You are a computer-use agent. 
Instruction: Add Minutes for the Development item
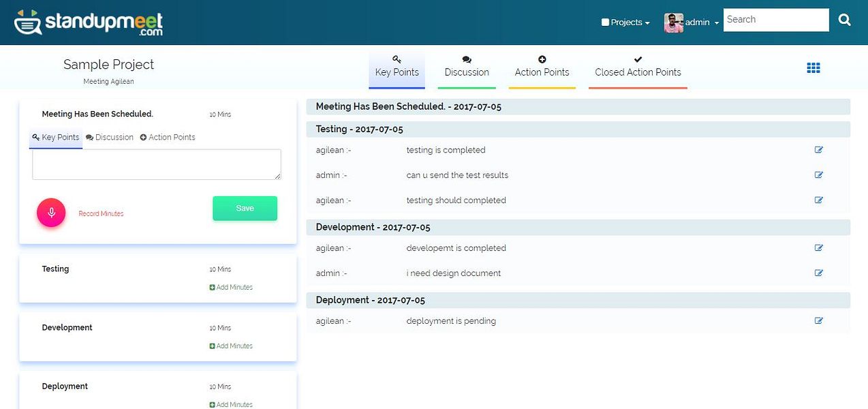pos(231,346)
